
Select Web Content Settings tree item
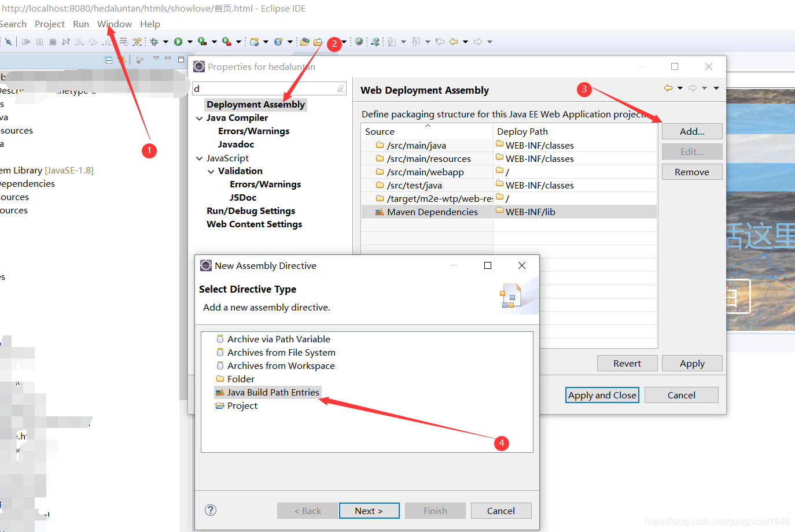coord(255,224)
